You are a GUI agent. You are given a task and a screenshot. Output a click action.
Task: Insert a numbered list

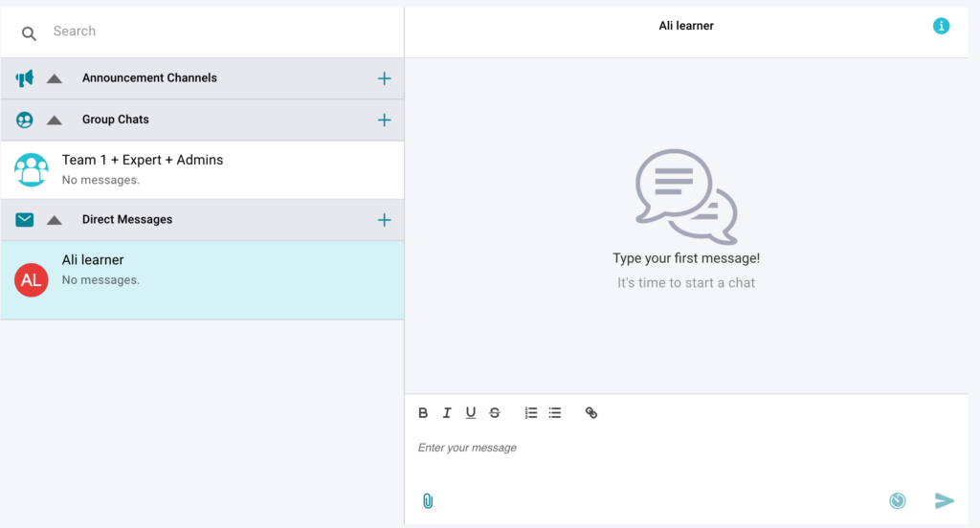click(x=531, y=413)
